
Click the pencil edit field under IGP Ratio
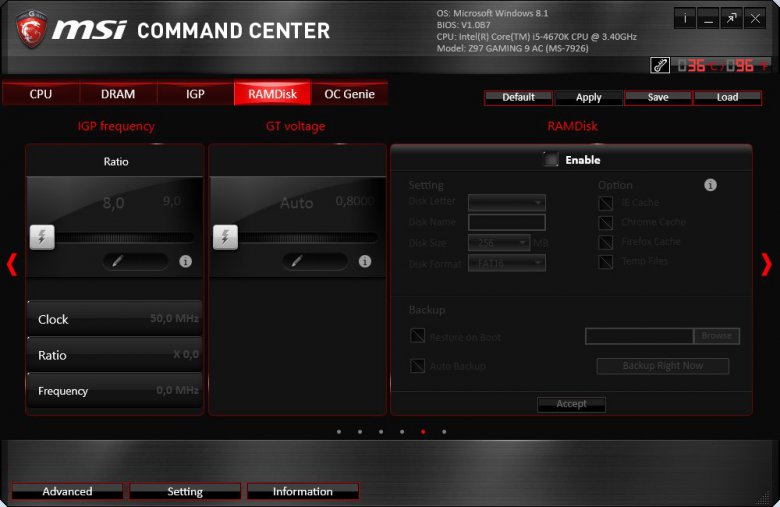pos(135,261)
